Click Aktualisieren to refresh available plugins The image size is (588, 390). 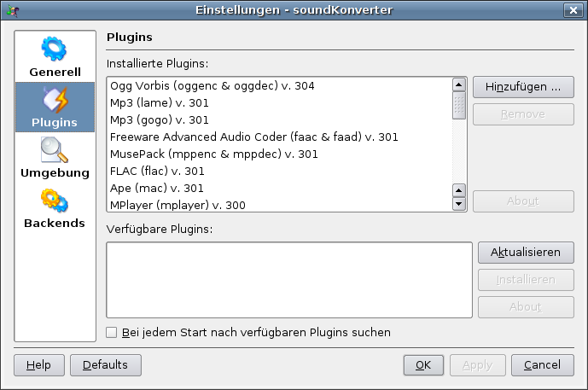pyautogui.click(x=526, y=253)
